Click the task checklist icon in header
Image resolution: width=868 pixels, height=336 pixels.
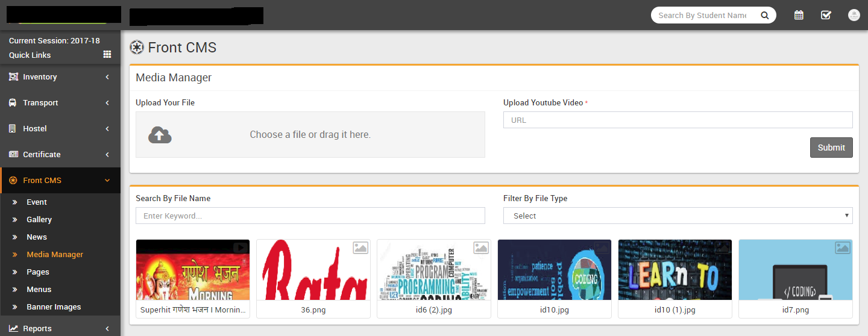(x=826, y=15)
